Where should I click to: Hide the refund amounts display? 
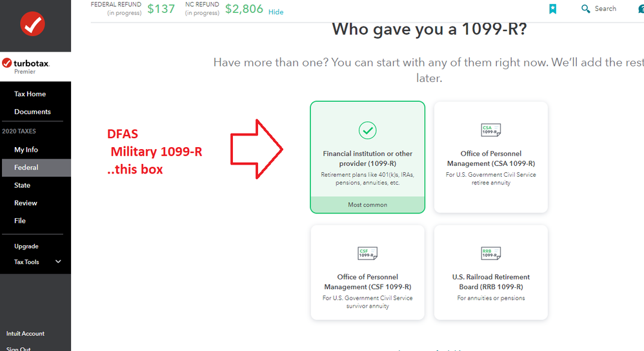tap(276, 12)
